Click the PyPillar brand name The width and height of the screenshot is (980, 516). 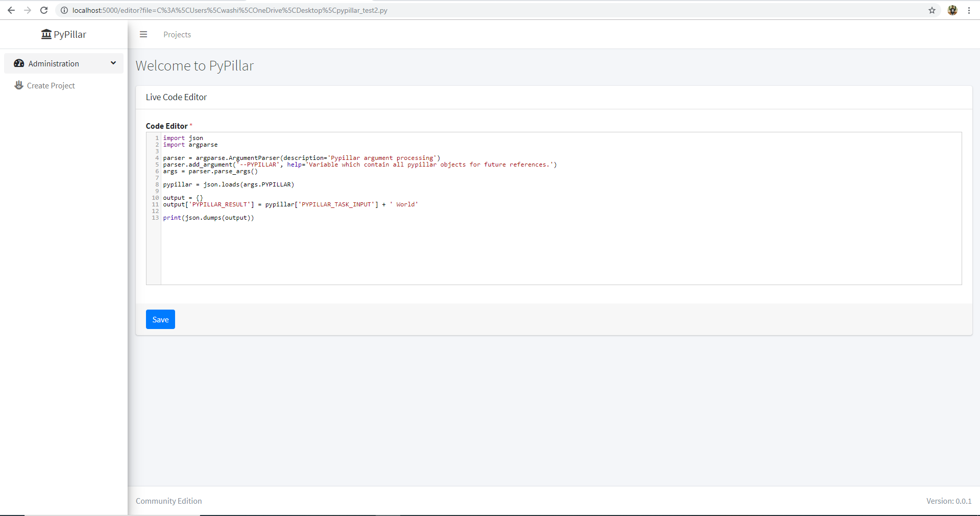[x=70, y=34]
